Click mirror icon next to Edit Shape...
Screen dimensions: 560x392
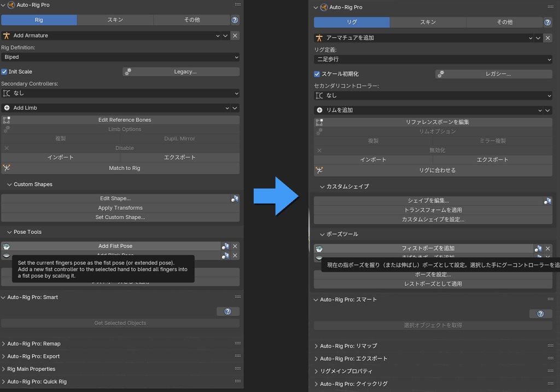[x=235, y=198]
